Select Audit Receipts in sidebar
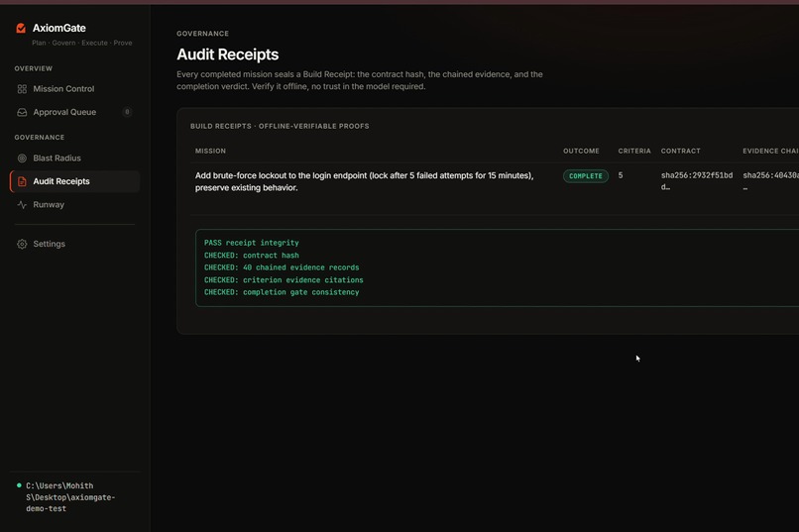The image size is (799, 532). (x=74, y=181)
